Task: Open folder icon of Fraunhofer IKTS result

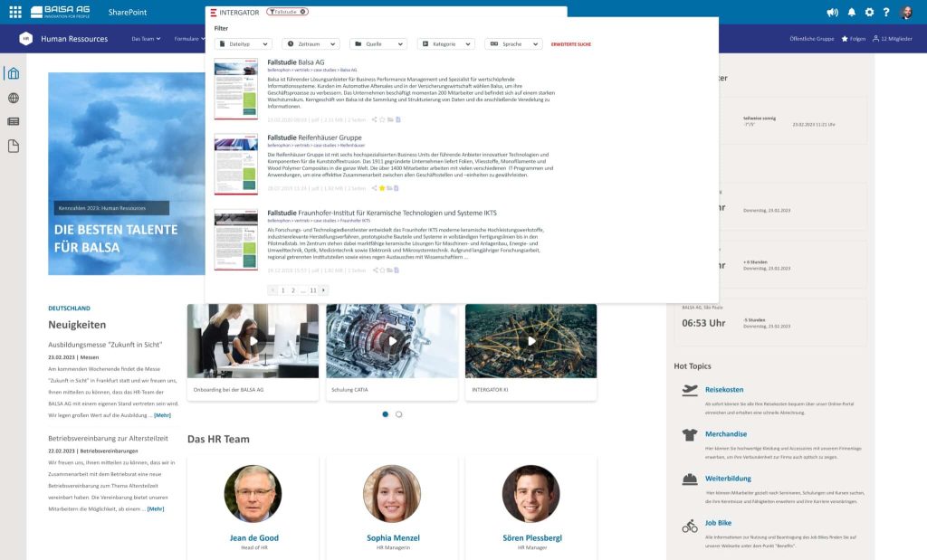Action: (x=389, y=270)
